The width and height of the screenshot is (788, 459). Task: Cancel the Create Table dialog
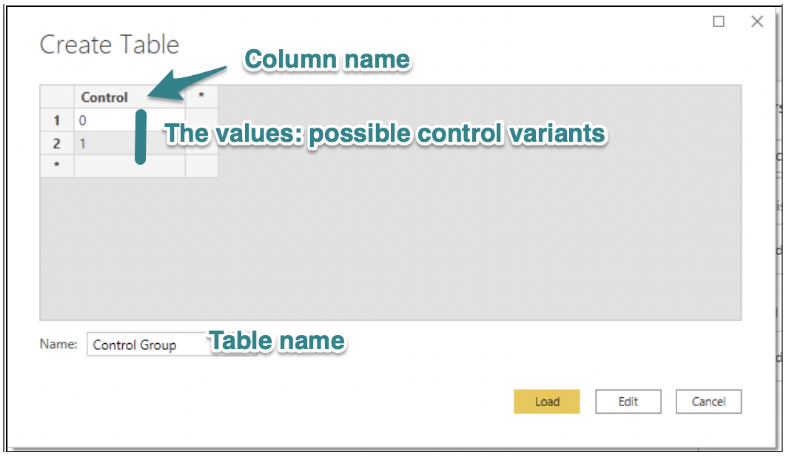coord(708,401)
